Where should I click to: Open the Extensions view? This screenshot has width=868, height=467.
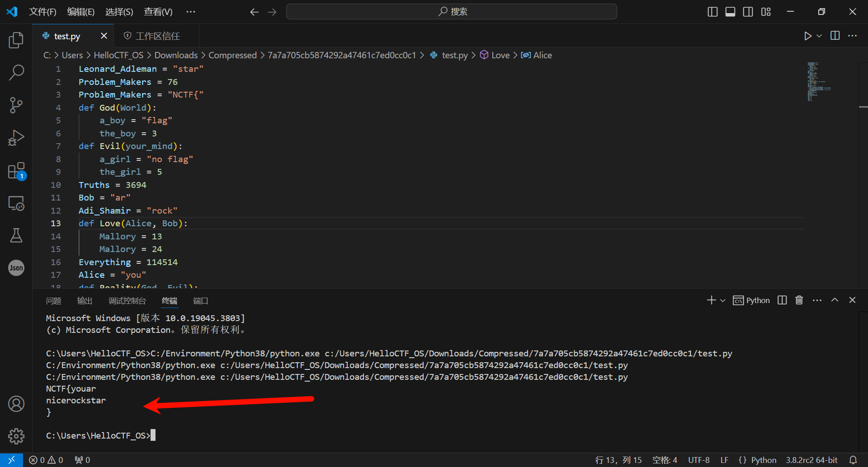coord(16,171)
